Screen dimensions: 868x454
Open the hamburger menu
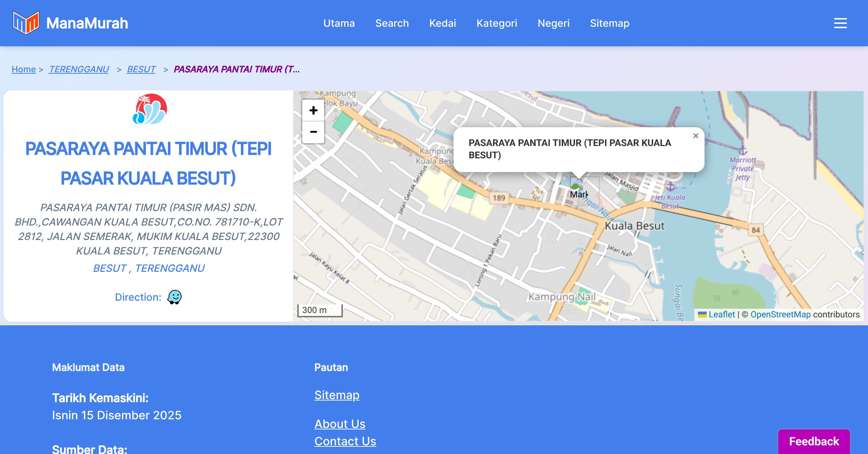tap(840, 23)
